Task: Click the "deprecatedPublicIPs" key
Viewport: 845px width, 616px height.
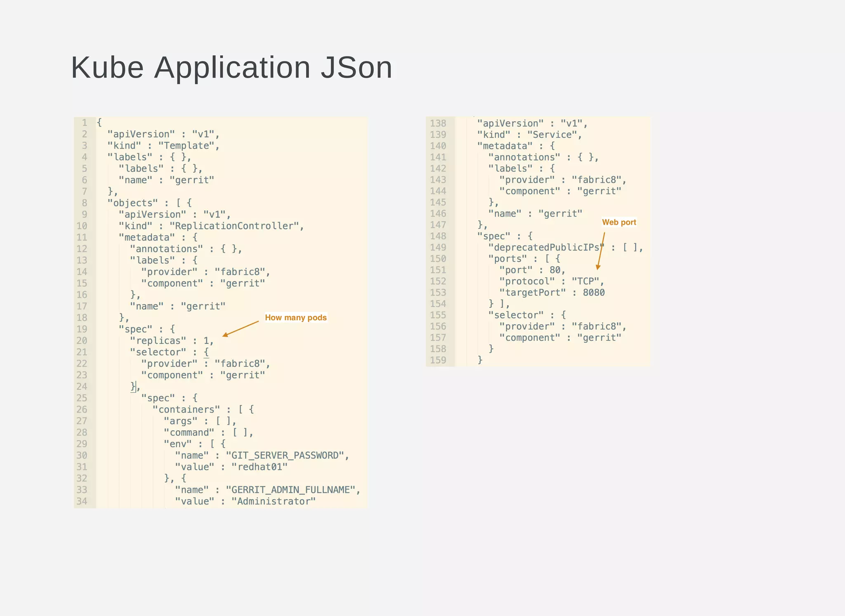Action: pos(546,248)
